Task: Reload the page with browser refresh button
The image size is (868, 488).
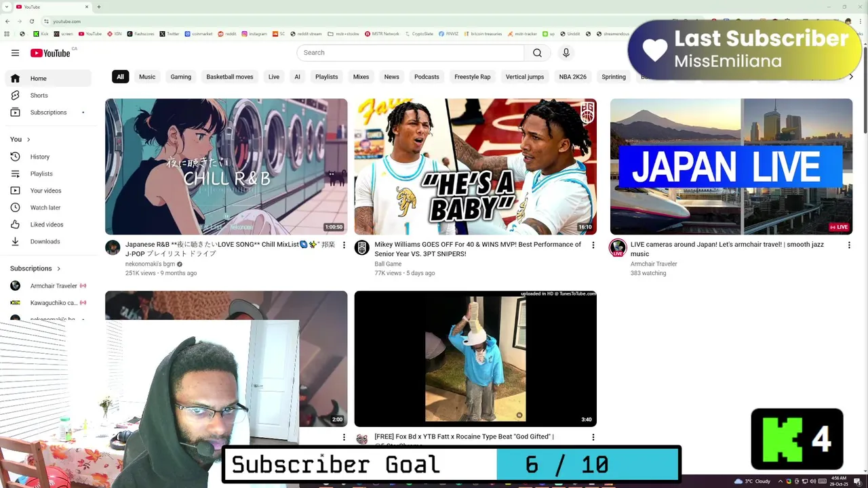Action: pos(31,21)
